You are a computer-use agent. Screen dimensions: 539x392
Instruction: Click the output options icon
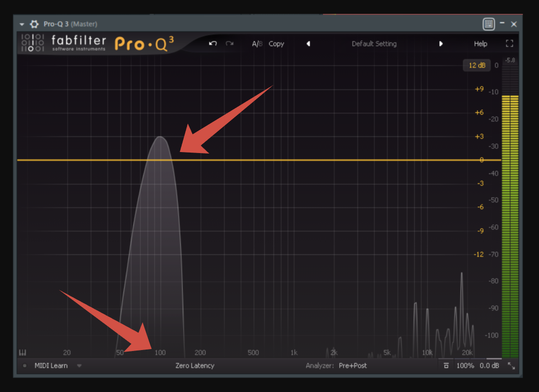pos(446,365)
